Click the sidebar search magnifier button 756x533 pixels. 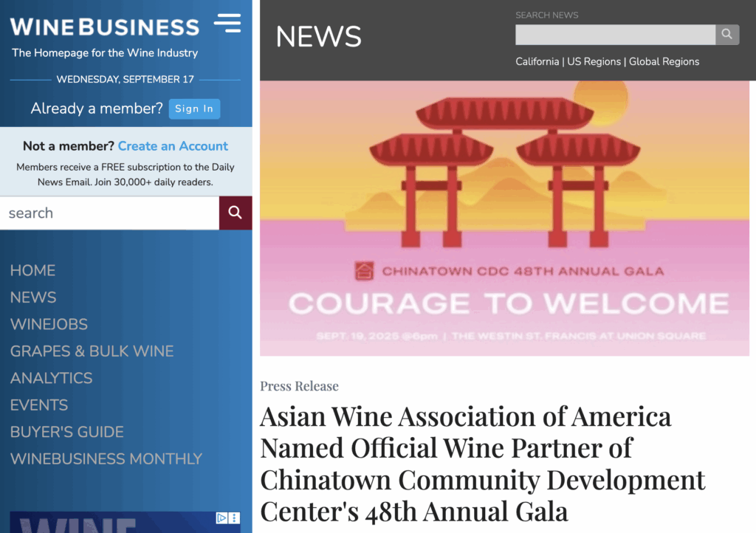(x=236, y=213)
